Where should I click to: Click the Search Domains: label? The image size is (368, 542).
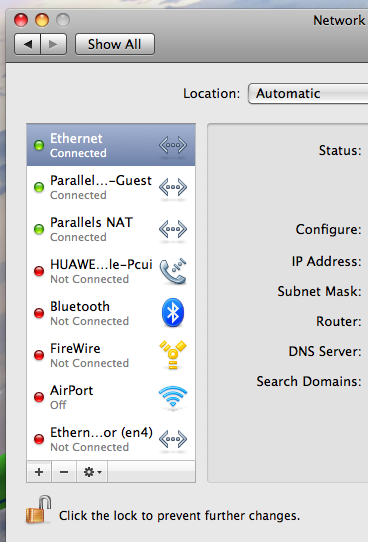(x=309, y=382)
